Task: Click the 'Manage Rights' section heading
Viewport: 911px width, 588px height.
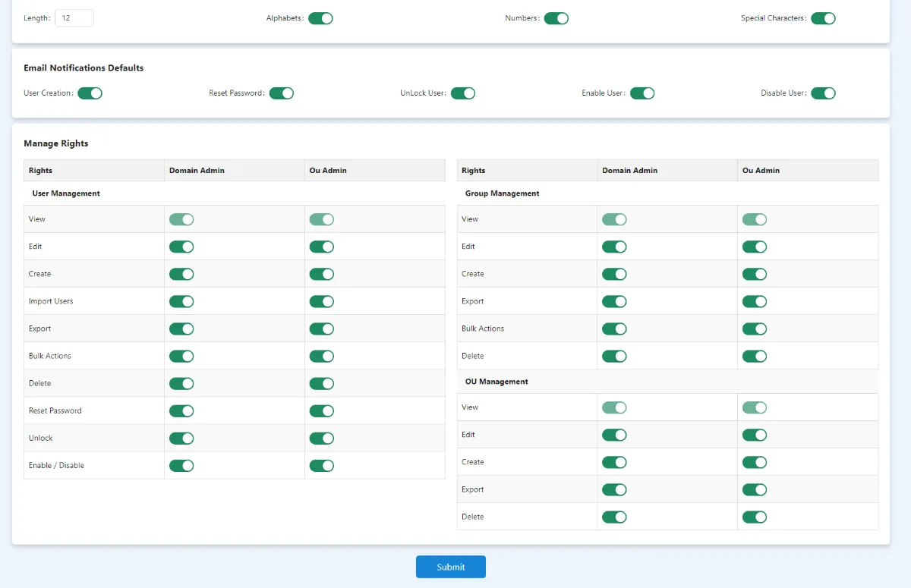Action: point(56,143)
